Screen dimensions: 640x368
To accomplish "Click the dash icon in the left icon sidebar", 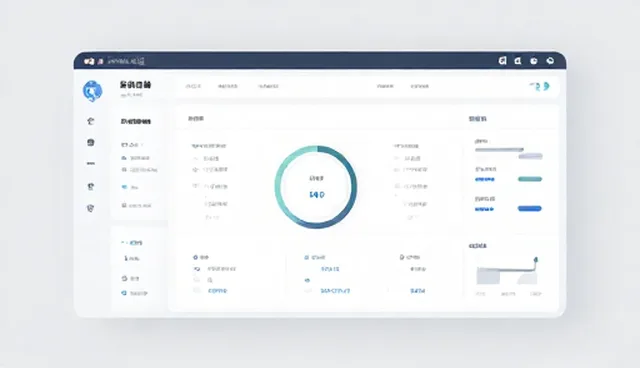I will 91,164.
